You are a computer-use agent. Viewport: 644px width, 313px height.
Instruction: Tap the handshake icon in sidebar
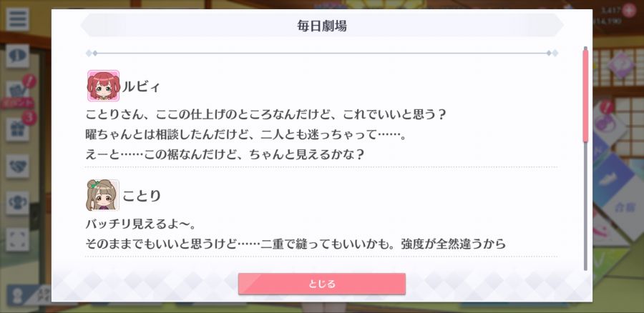[17, 166]
